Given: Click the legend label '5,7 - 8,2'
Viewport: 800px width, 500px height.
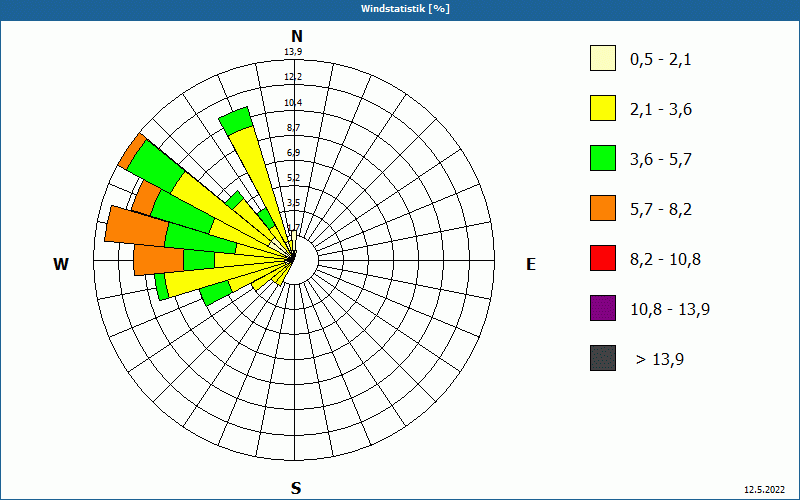Looking at the screenshot, I should 661,210.
